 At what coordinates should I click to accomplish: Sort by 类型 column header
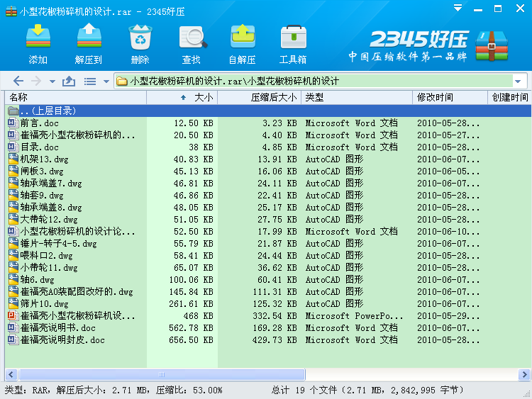(357, 97)
